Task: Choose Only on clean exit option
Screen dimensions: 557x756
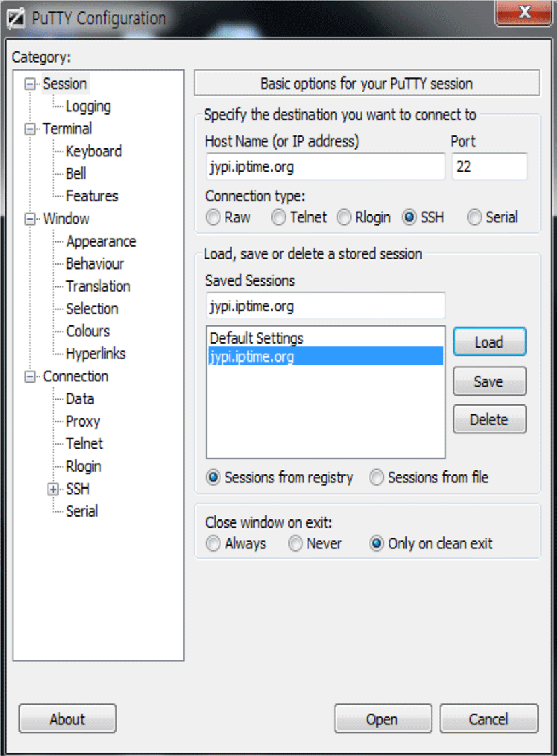Action: (376, 544)
